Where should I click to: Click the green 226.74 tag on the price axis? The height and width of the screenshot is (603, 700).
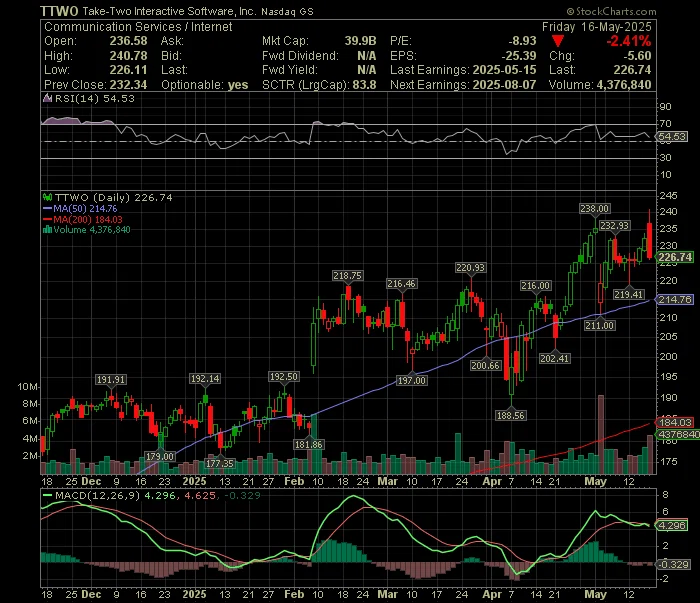click(675, 257)
